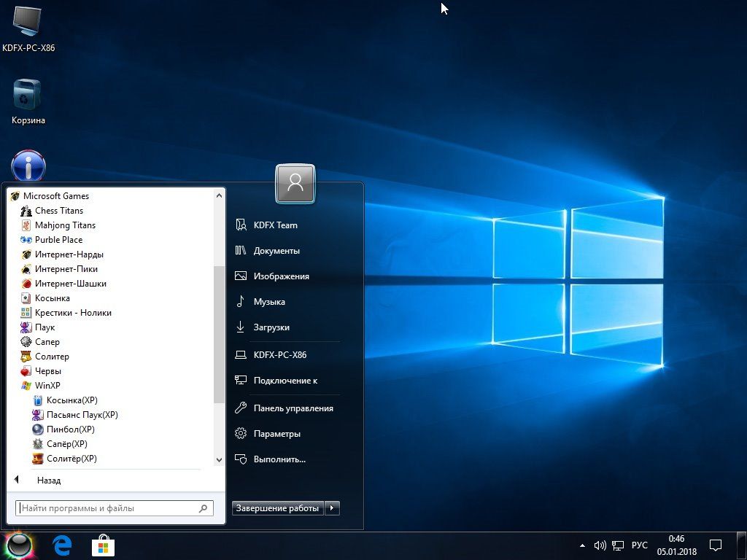Launch Пинбол(XP) pinball game
The image size is (747, 560).
click(70, 429)
